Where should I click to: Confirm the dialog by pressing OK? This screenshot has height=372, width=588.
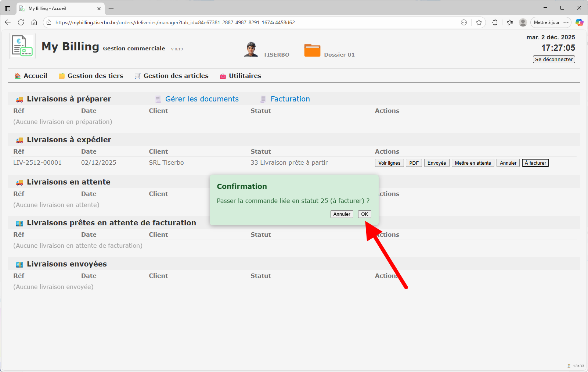click(x=364, y=214)
